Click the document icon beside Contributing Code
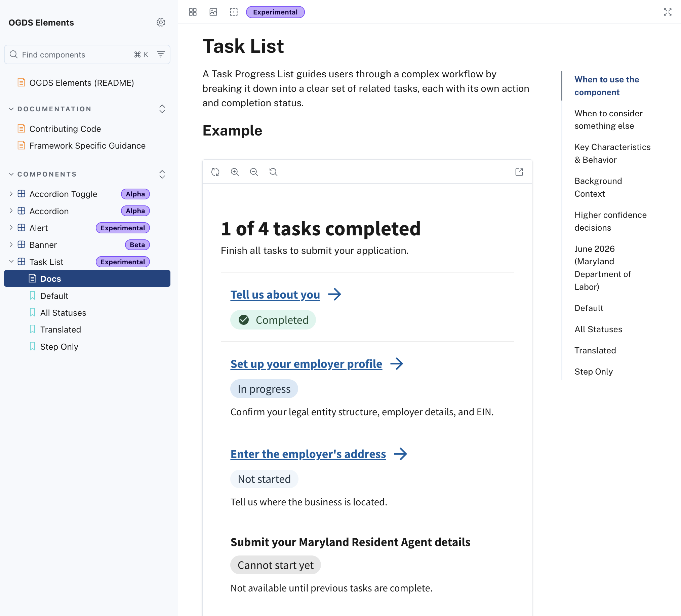681x616 pixels. pos(21,128)
